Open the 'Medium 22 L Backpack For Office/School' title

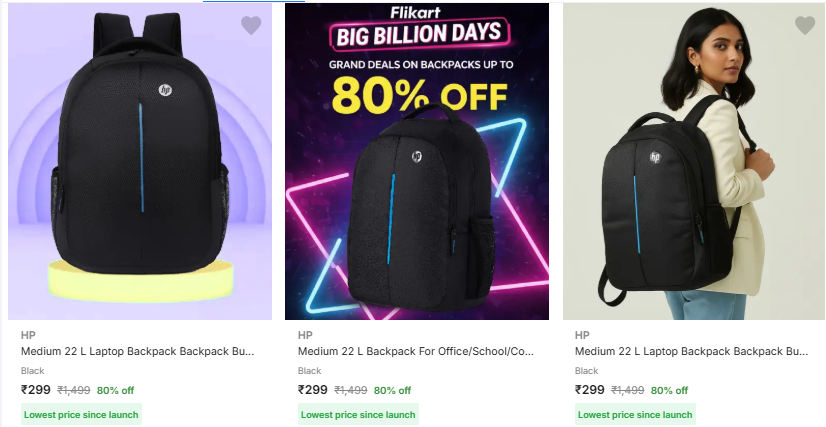(416, 352)
